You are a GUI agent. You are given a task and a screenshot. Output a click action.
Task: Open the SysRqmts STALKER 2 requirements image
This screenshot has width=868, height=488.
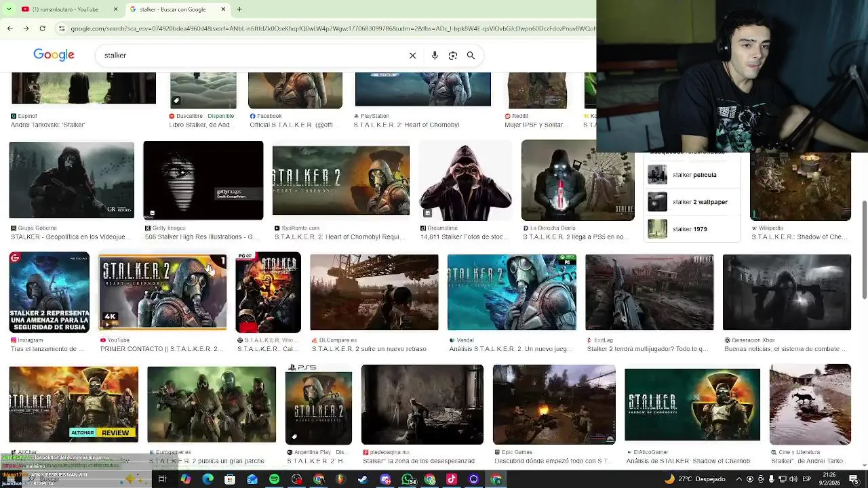pyautogui.click(x=340, y=180)
